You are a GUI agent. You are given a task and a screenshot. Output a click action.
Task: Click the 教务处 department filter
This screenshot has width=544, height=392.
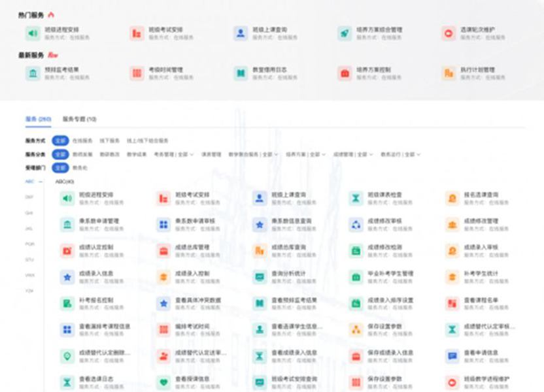80,168
